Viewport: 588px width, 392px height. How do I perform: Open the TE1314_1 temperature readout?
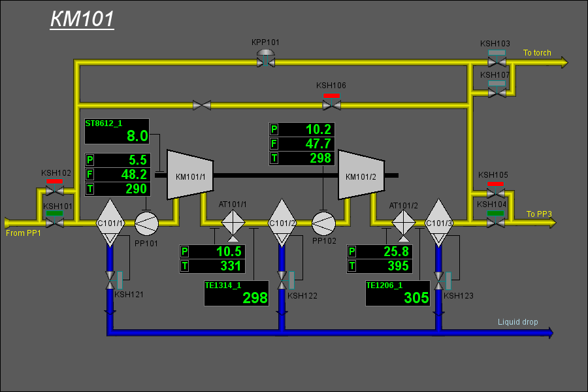tap(237, 293)
